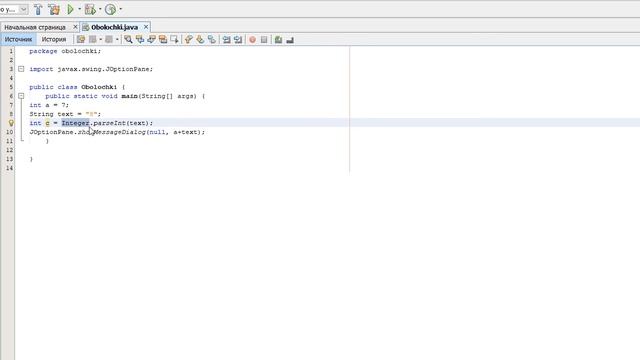640x360 pixels.
Task: Click the Previous Bookmark icon
Action: coord(189,40)
